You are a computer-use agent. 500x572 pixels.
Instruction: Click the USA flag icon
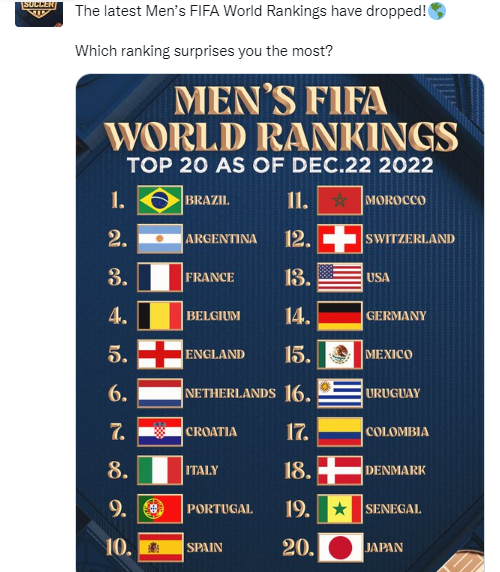340,277
